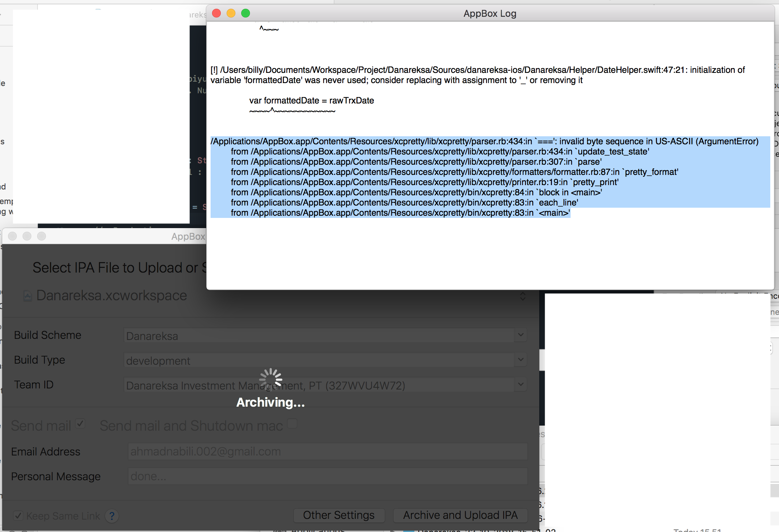This screenshot has height=532, width=779.
Task: Open the Team ID selection dropdown
Action: click(520, 384)
